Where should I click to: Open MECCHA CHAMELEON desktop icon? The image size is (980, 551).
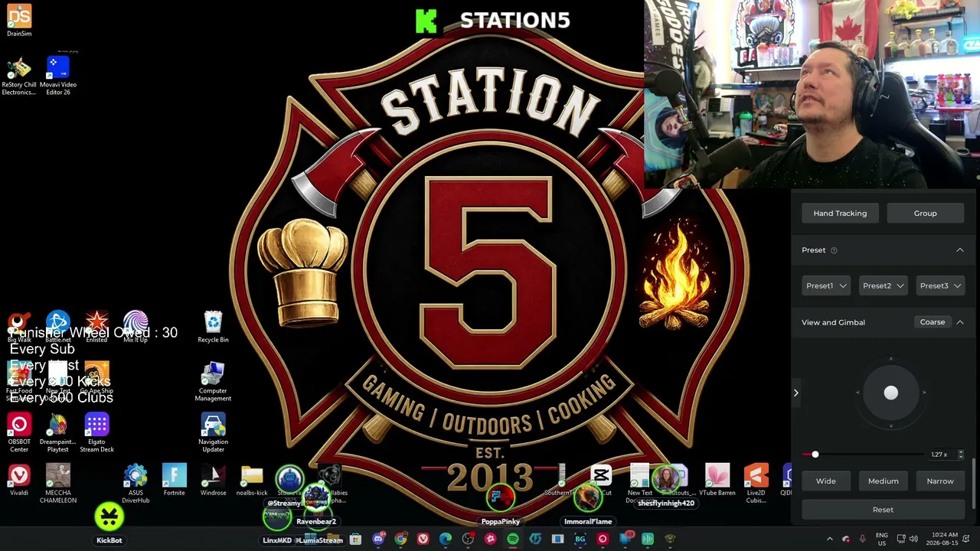(x=58, y=484)
